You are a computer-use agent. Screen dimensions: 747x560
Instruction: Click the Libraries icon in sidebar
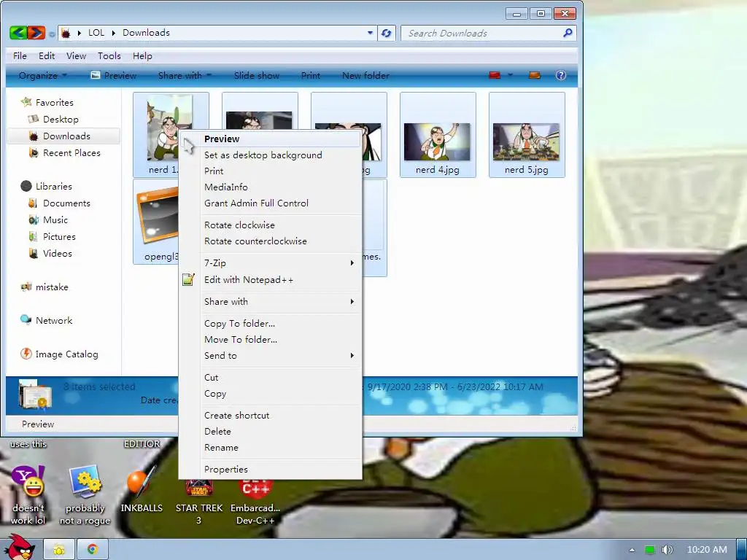pyautogui.click(x=26, y=186)
